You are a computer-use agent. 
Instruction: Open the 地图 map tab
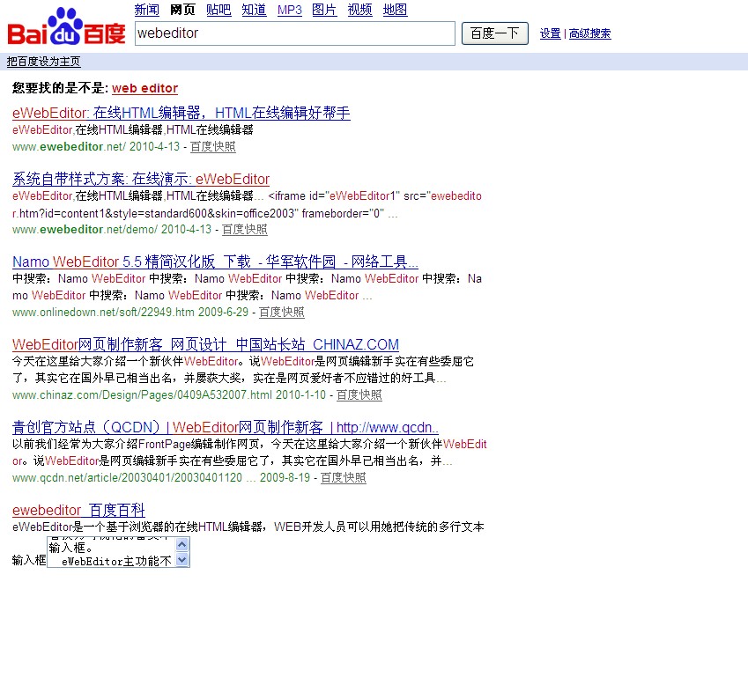coord(396,10)
